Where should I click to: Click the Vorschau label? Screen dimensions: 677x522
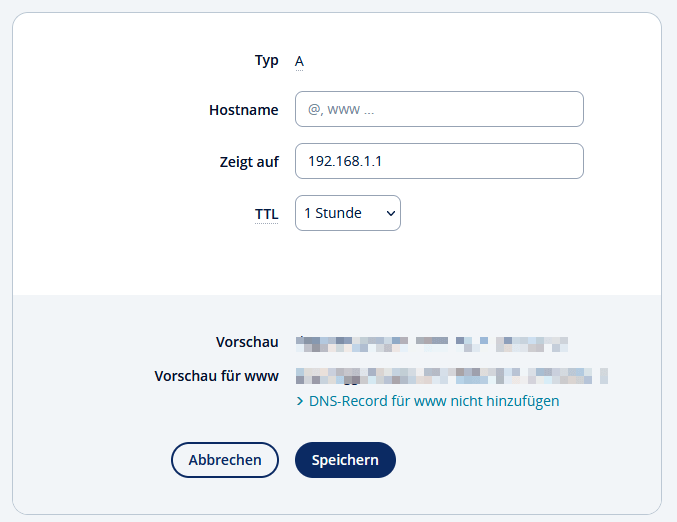pyautogui.click(x=247, y=342)
